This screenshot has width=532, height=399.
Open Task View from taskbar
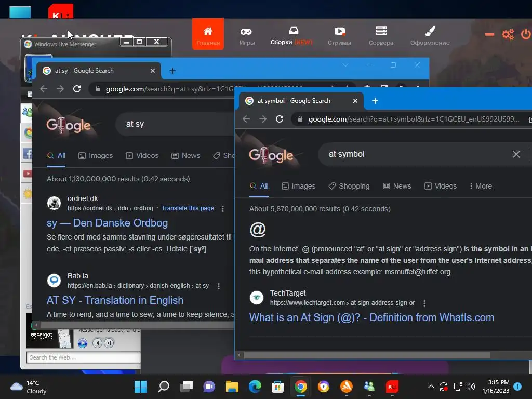[x=187, y=387]
